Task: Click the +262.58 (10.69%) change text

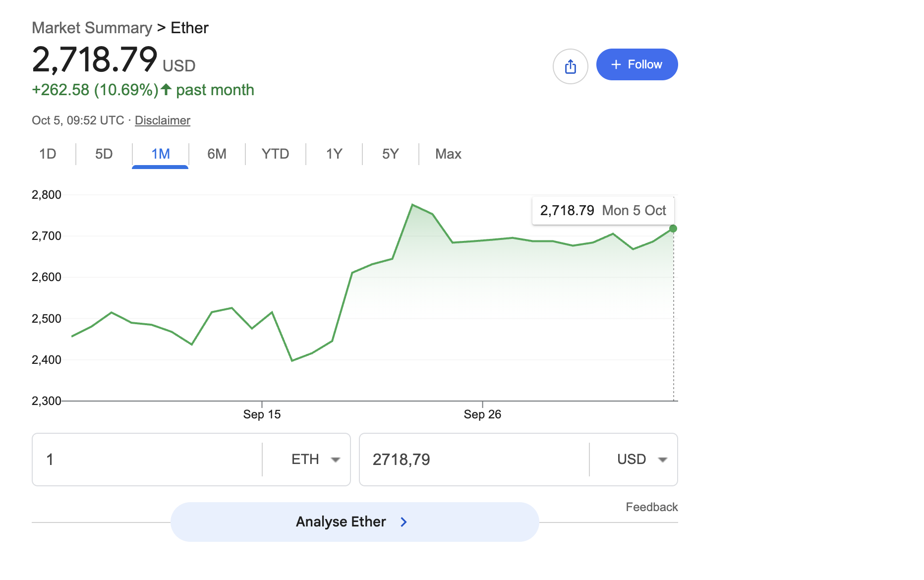Action: (x=95, y=90)
